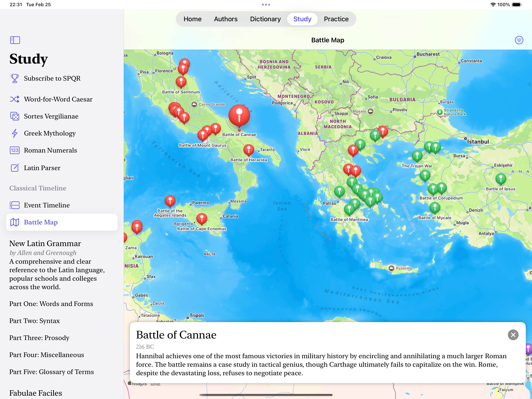The width and height of the screenshot is (532, 399).
Task: Switch to the Home tab
Action: point(192,19)
